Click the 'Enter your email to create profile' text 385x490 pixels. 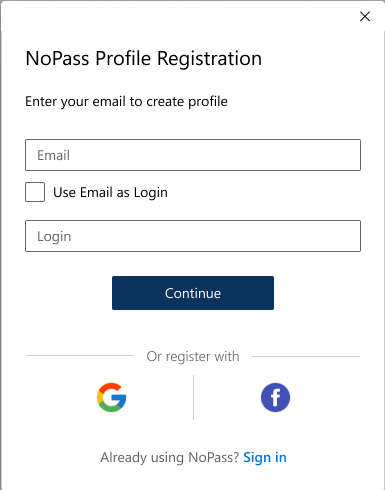126,102
